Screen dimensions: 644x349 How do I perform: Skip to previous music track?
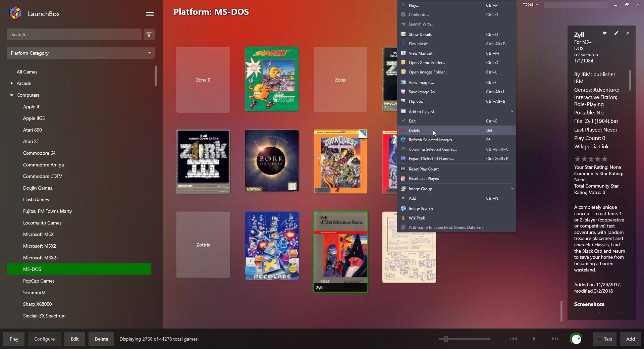pyautogui.click(x=514, y=339)
